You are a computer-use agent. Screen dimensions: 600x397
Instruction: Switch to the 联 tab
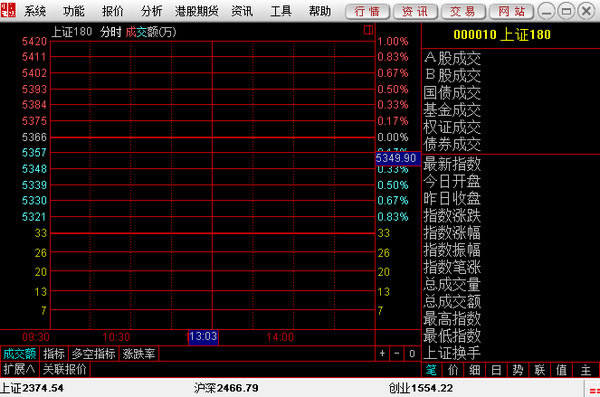(x=540, y=370)
